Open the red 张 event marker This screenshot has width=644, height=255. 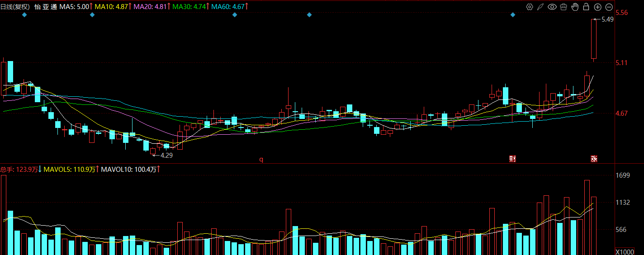(594, 159)
